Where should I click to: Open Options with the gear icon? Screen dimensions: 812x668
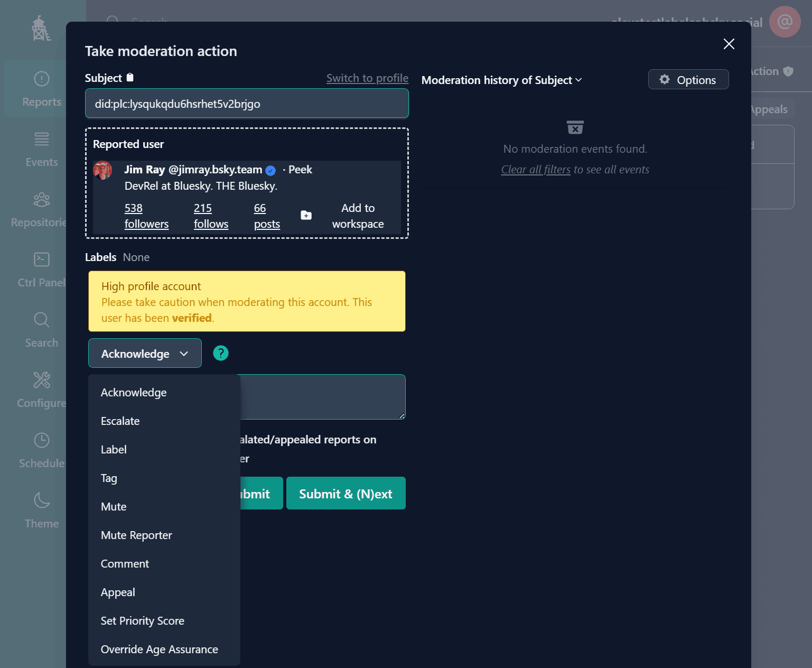coord(688,80)
